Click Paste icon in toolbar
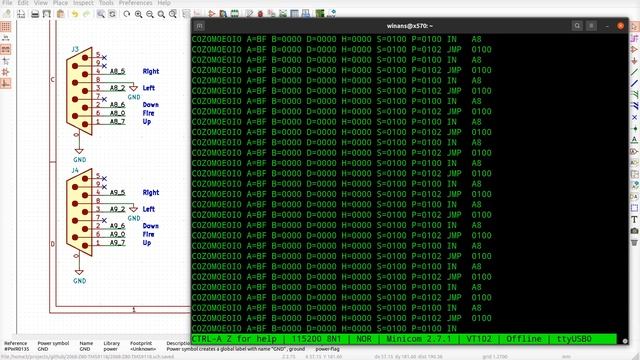Image resolution: width=640 pixels, height=360 pixels. coord(60,14)
